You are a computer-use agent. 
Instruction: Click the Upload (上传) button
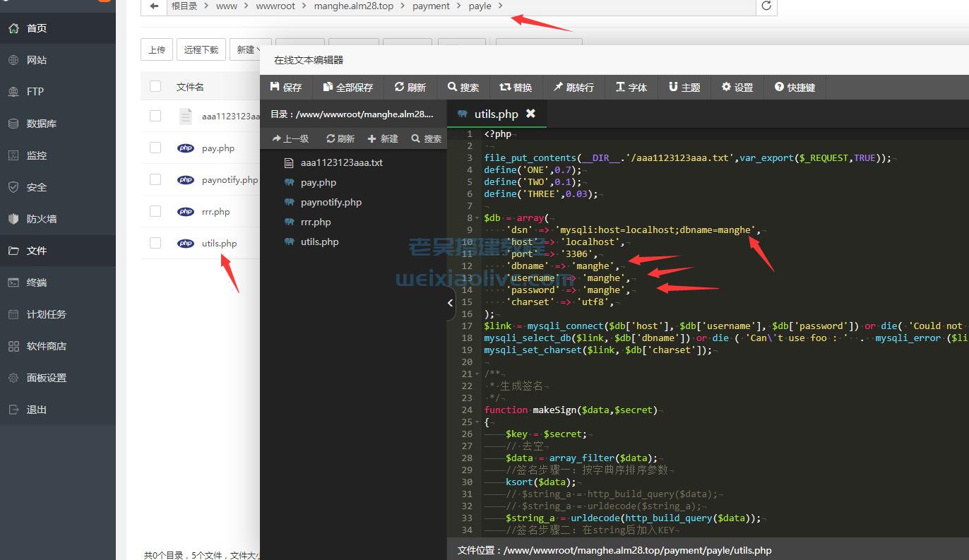point(157,49)
